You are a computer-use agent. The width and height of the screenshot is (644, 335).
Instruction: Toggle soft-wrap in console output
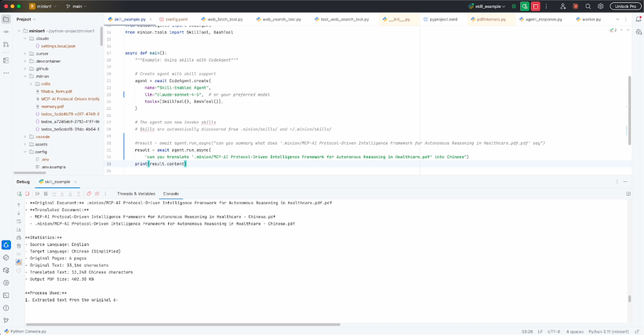click(x=19, y=222)
